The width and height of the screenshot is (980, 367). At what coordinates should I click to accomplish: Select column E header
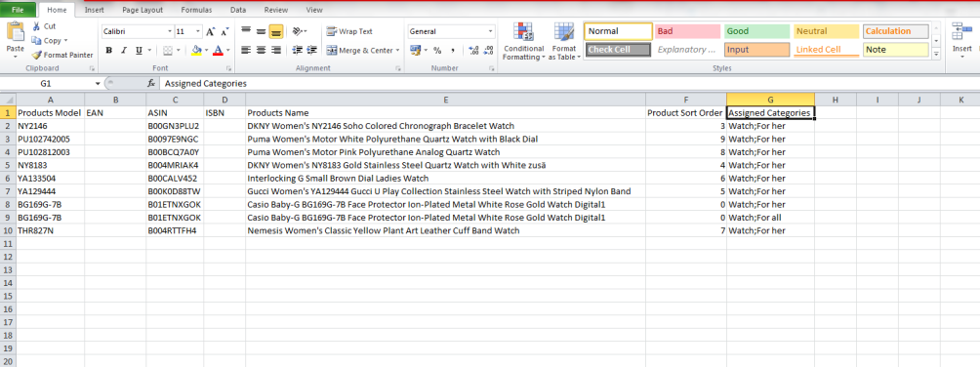446,100
